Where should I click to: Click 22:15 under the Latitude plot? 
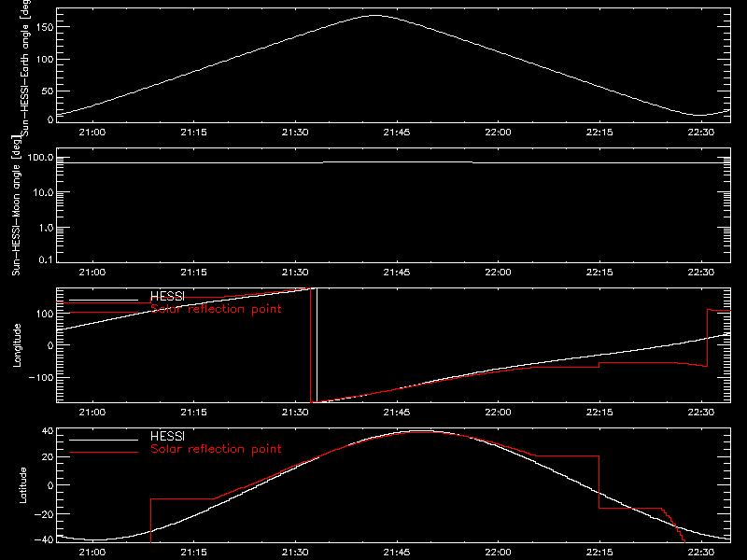(x=599, y=553)
